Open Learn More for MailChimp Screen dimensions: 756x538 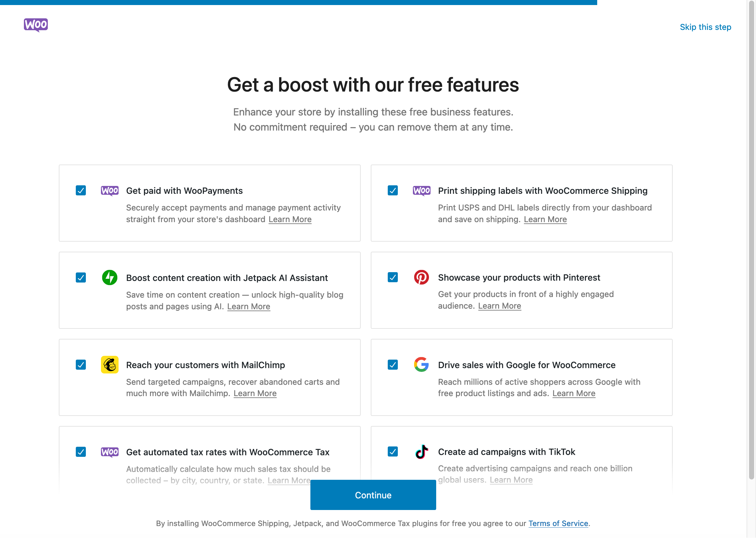[x=255, y=393]
